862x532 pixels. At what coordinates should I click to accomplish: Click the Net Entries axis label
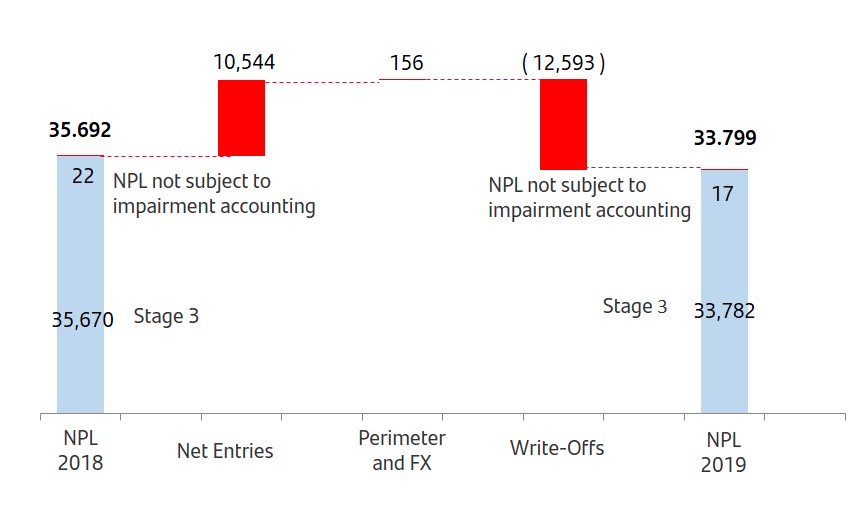click(225, 451)
